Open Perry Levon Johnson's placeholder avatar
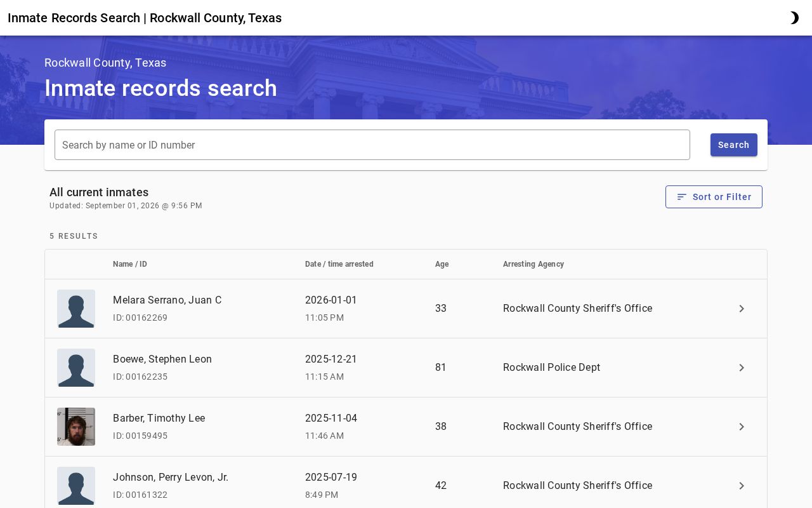 click(x=76, y=486)
